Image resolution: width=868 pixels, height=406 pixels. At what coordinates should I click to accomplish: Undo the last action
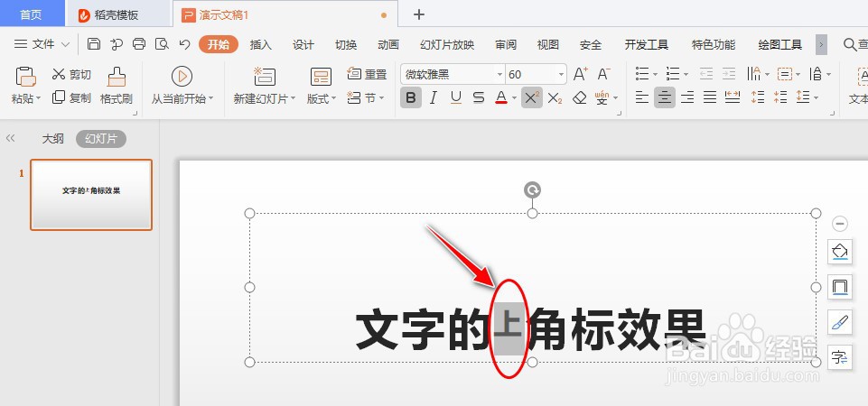185,44
